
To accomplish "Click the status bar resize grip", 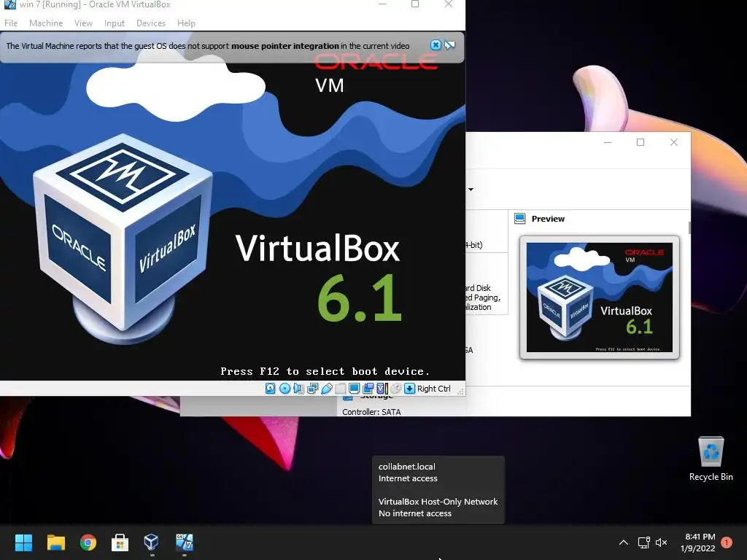I will point(460,392).
